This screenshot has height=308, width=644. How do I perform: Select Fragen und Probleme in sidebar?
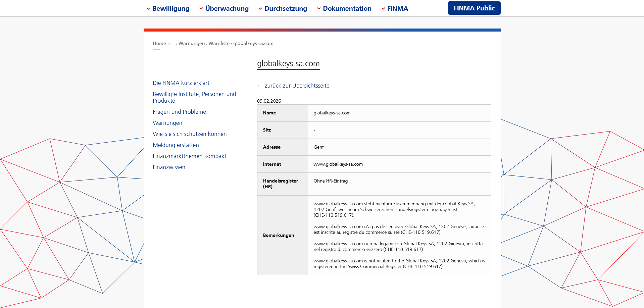[179, 112]
